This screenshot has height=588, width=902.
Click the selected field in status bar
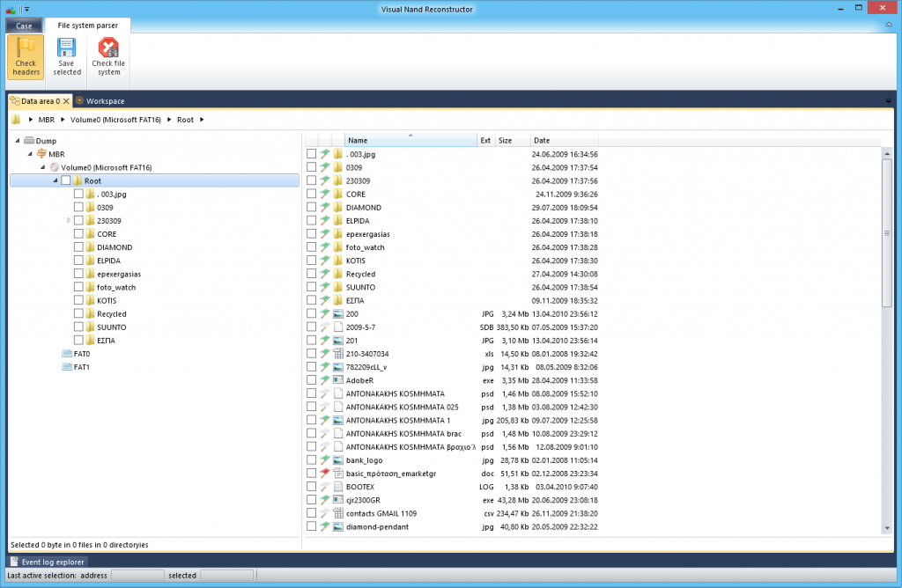coord(226,575)
